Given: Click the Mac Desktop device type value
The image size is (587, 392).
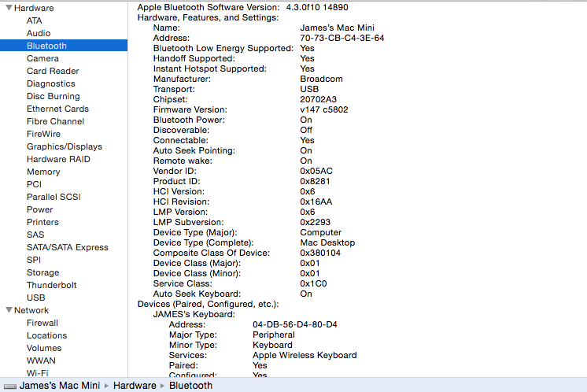Looking at the screenshot, I should click(x=327, y=242).
